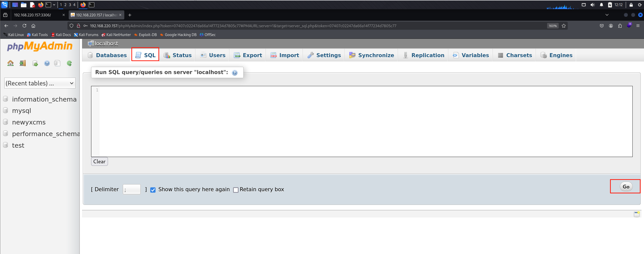This screenshot has height=254, width=644.
Task: Click the volume icon in system tray
Action: (x=593, y=5)
